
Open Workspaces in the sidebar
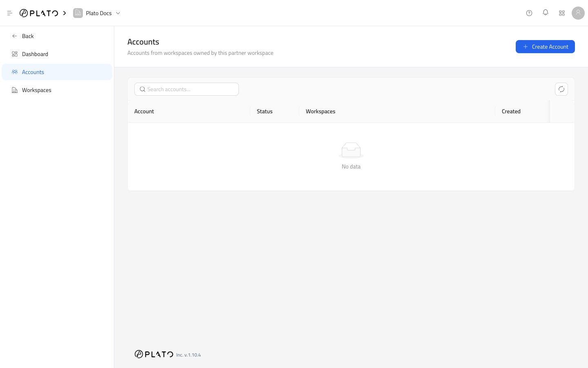(57, 90)
